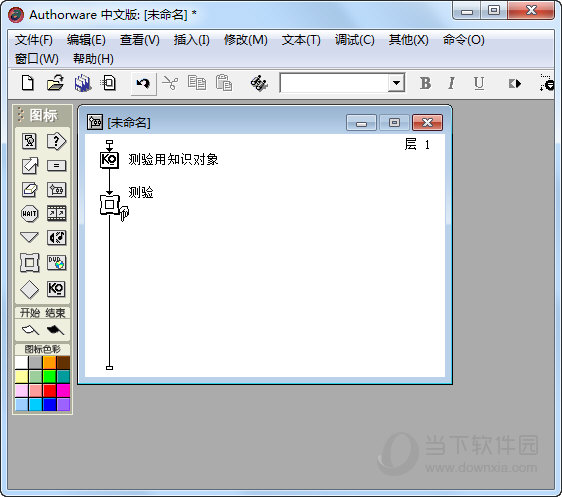This screenshot has height=497, width=562.
Task: Open a file with the folder icon
Action: [x=56, y=83]
